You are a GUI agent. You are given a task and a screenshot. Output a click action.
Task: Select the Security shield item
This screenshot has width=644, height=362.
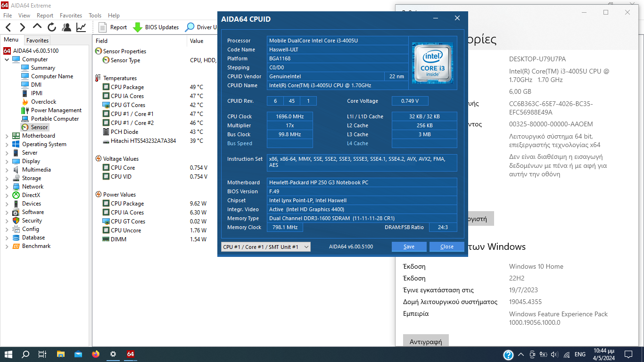coord(32,221)
